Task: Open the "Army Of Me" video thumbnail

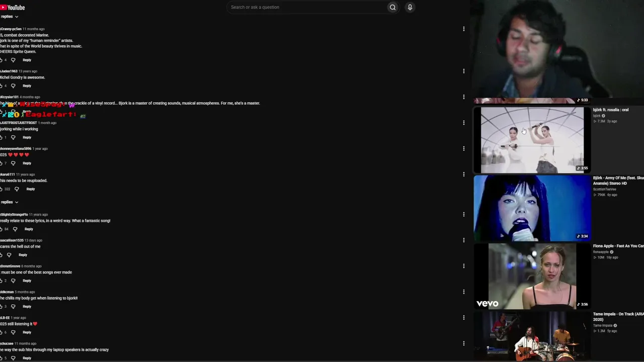Action: [x=532, y=208]
